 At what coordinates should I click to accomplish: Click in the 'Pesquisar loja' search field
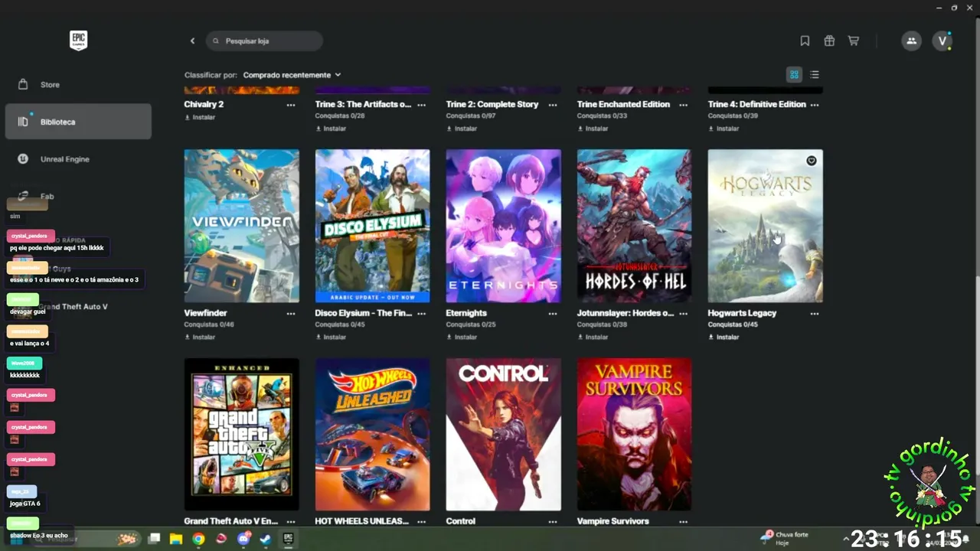[264, 41]
